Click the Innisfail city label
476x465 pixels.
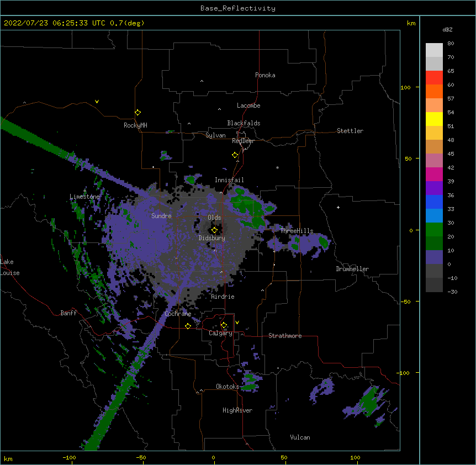pyautogui.click(x=229, y=180)
